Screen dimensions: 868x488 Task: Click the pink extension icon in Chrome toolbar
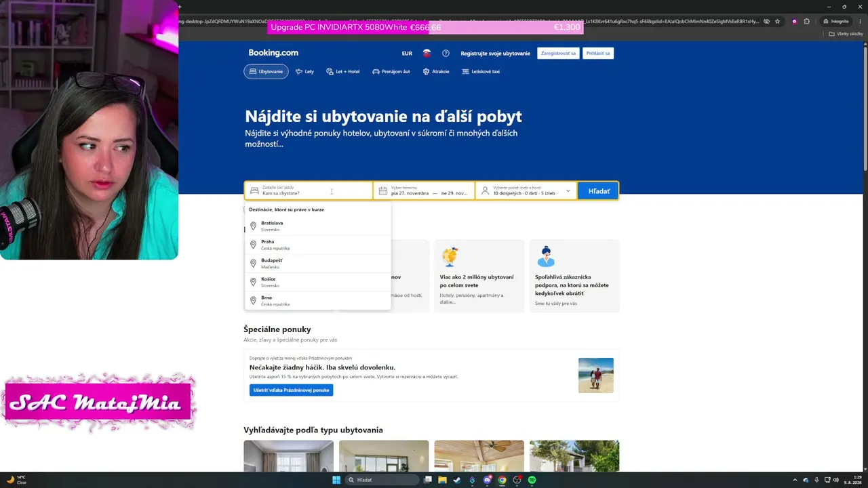795,21
